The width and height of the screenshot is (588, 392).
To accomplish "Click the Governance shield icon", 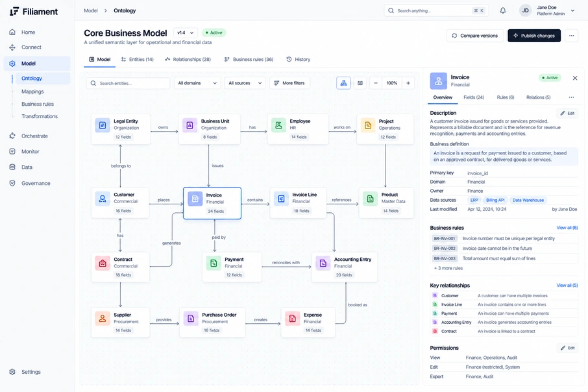I will tap(12, 183).
